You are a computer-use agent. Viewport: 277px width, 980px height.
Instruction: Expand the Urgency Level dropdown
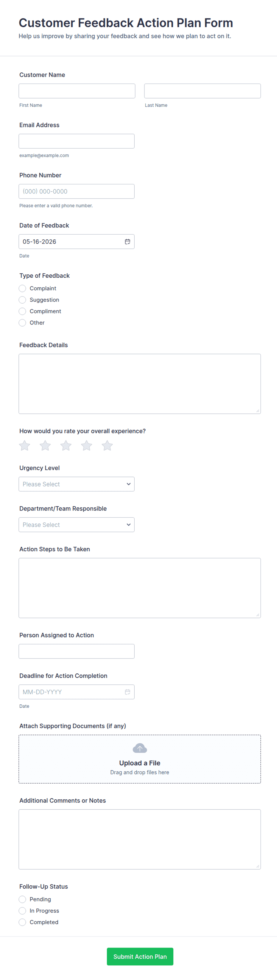[77, 484]
